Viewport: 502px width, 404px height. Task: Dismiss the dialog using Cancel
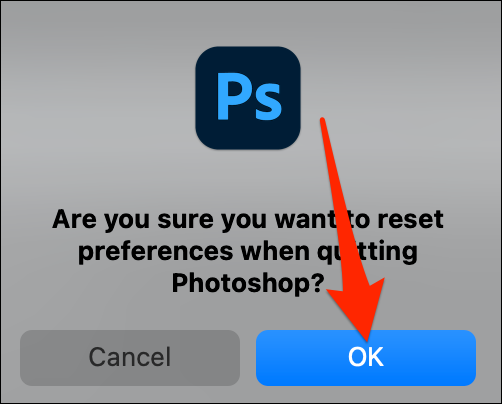[130, 358]
